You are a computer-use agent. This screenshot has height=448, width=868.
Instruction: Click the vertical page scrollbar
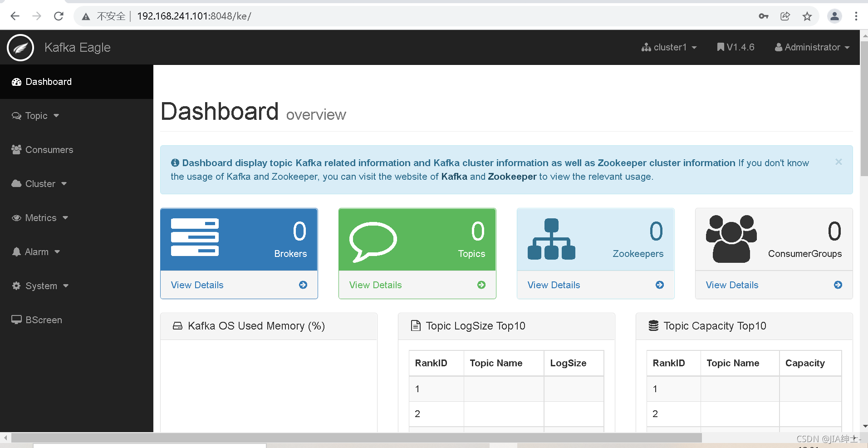coord(864,108)
